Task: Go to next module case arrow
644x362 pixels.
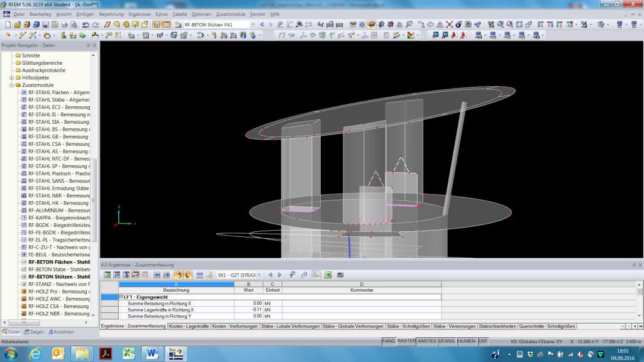Action: 270,25
